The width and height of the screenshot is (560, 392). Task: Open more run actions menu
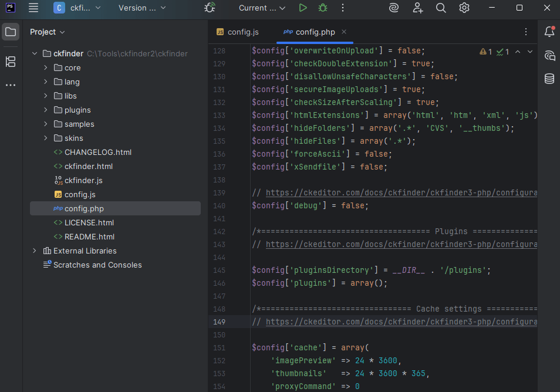point(342,8)
